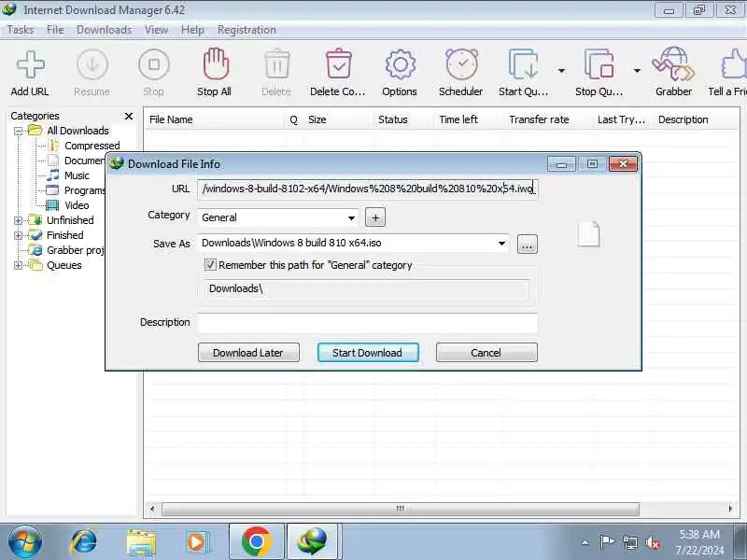Open Chrome from the taskbar
The image size is (747, 560).
pos(256,541)
